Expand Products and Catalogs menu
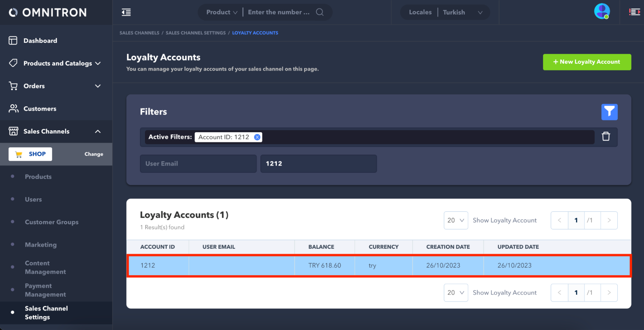 point(58,63)
